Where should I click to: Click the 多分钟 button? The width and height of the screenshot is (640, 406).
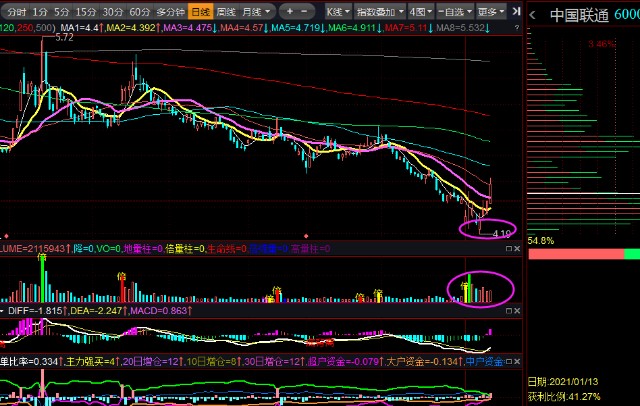click(170, 11)
